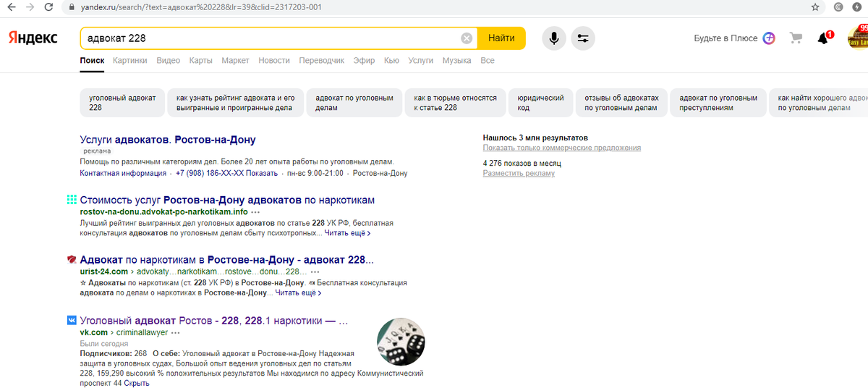Expand the Все services menu
Image resolution: width=868 pixels, height=388 pixels.
tap(488, 60)
